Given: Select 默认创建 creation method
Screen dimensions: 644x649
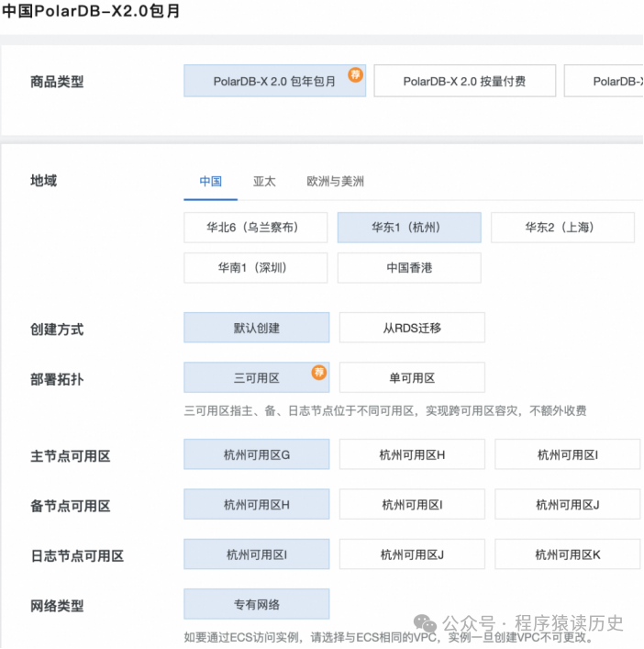Looking at the screenshot, I should 257,328.
